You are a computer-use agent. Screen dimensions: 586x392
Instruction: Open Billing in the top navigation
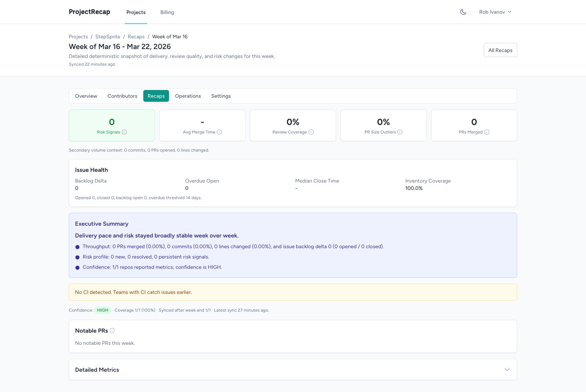[167, 12]
